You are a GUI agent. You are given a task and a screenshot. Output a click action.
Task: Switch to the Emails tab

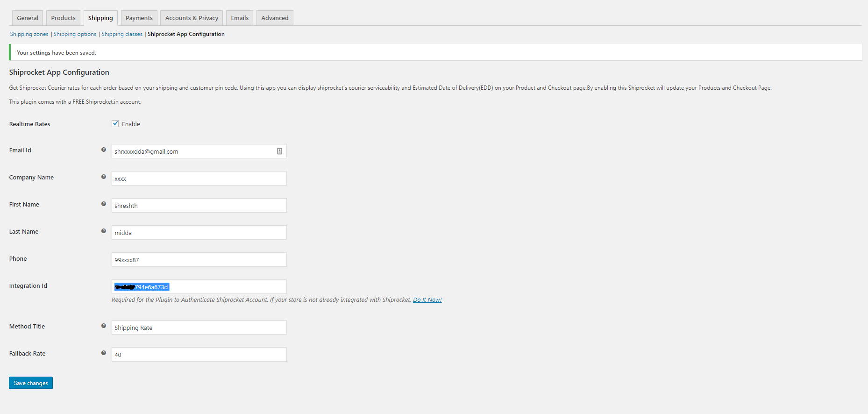click(240, 18)
